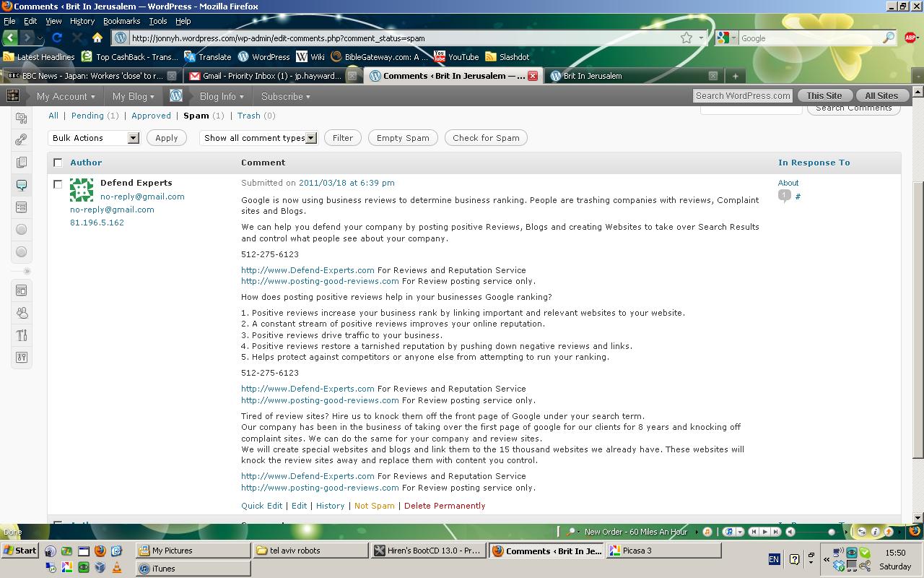Image resolution: width=924 pixels, height=578 pixels.
Task: Tick the select-all checkbox beside Author header
Action: [58, 163]
